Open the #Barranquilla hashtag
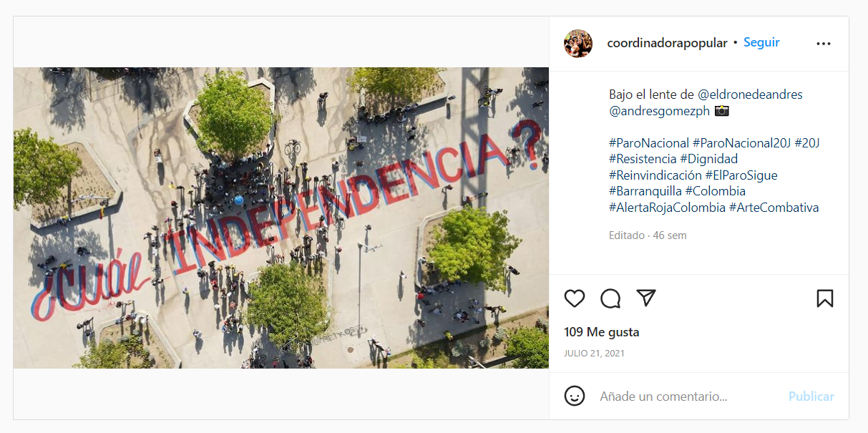This screenshot has height=433, width=868. [645, 192]
